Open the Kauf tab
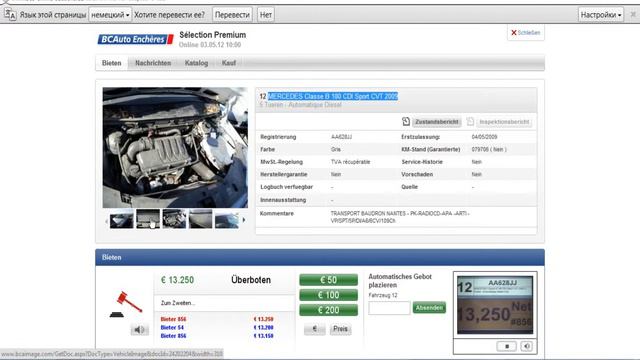This screenshot has height=360, width=640. click(229, 63)
